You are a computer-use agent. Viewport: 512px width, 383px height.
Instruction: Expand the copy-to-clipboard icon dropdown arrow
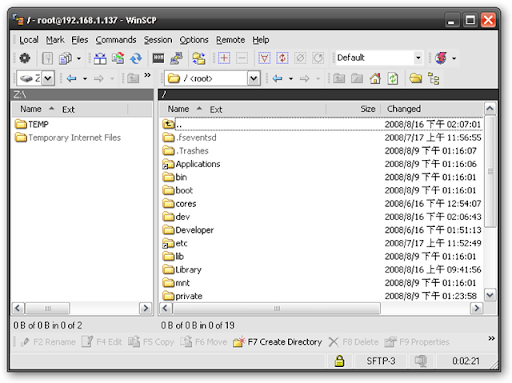coord(79,58)
